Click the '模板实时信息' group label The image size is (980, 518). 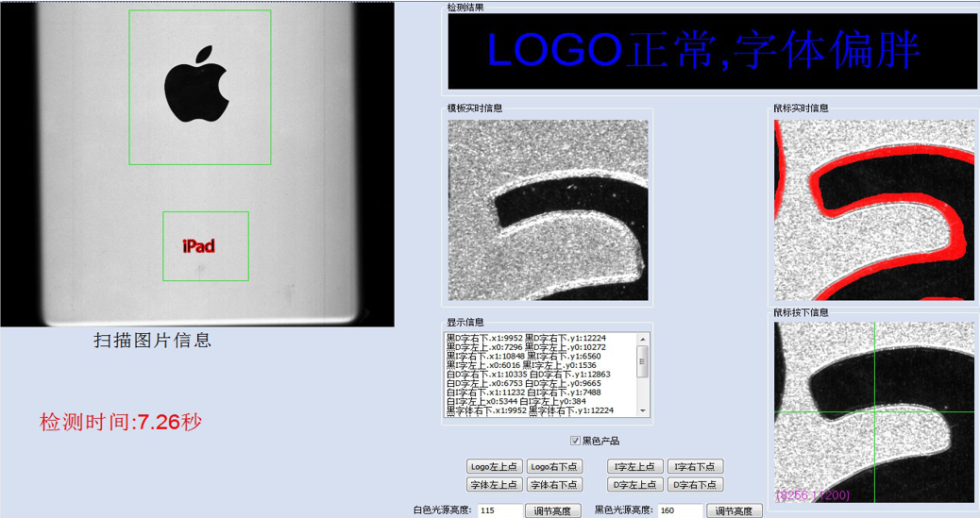[475, 109]
